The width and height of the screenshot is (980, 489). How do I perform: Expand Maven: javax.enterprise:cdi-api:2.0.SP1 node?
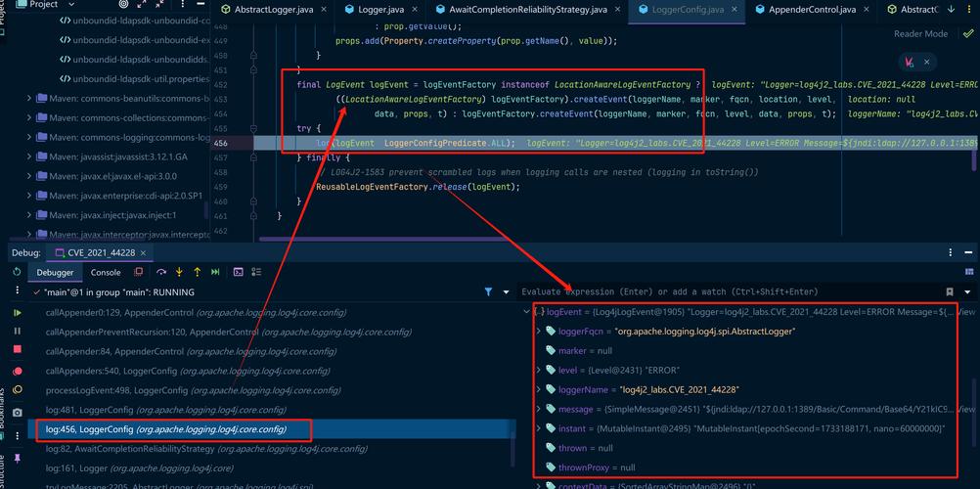tap(28, 195)
